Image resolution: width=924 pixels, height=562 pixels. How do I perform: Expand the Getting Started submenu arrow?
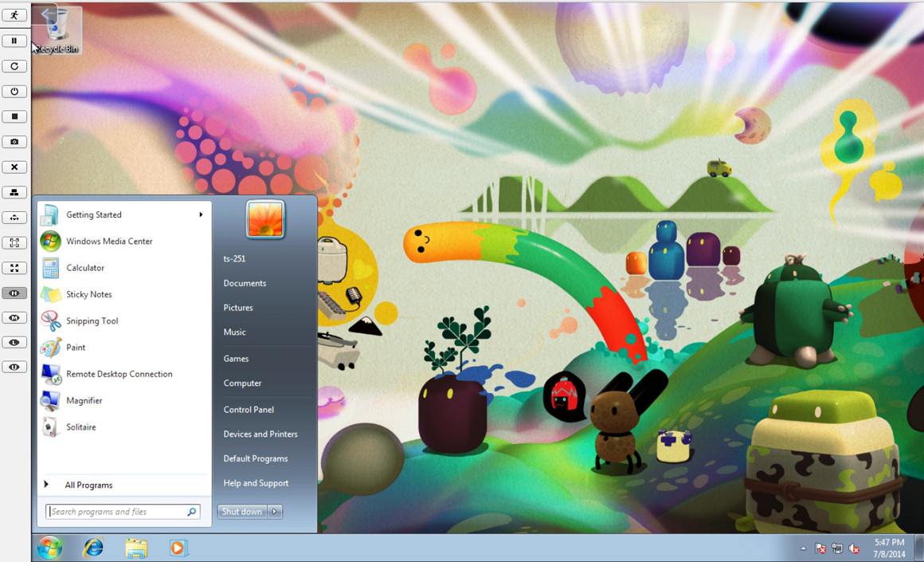pyautogui.click(x=201, y=214)
